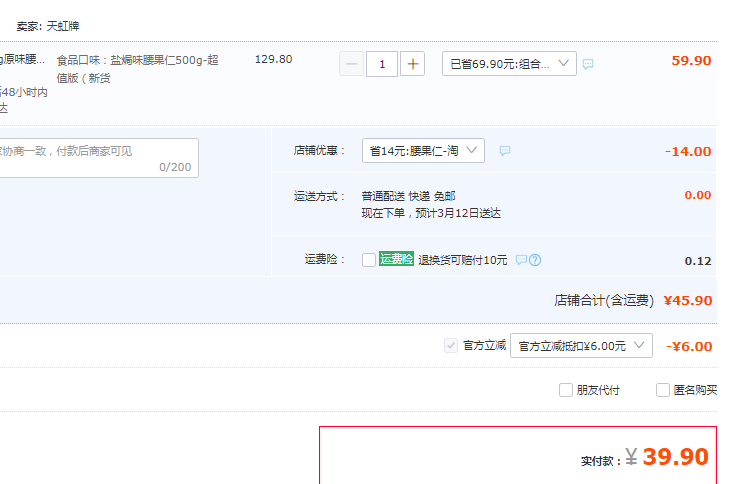The height and width of the screenshot is (484, 737).
Task: Open the comment icon beside 已省69.90元 dropdown
Action: [588, 64]
